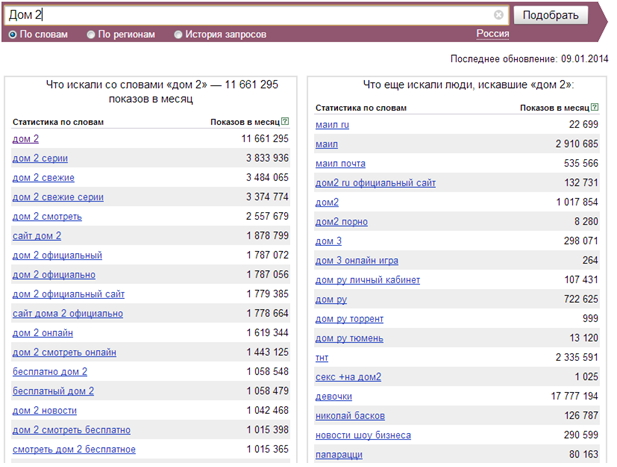The height and width of the screenshot is (467, 617).
Task: Open the 'дом 2 официально' link
Action: 54,275
